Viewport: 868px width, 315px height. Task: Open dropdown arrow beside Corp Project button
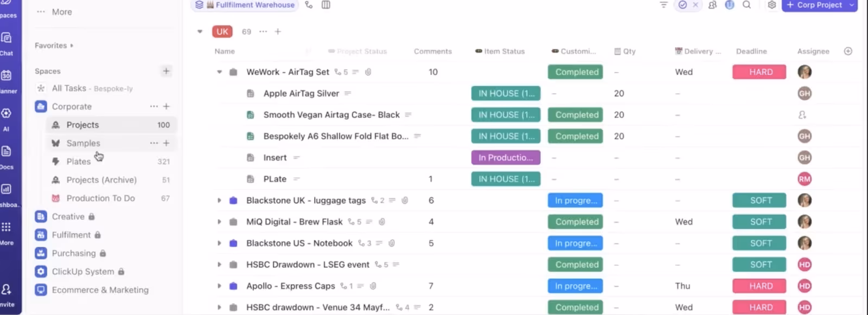[x=852, y=5]
